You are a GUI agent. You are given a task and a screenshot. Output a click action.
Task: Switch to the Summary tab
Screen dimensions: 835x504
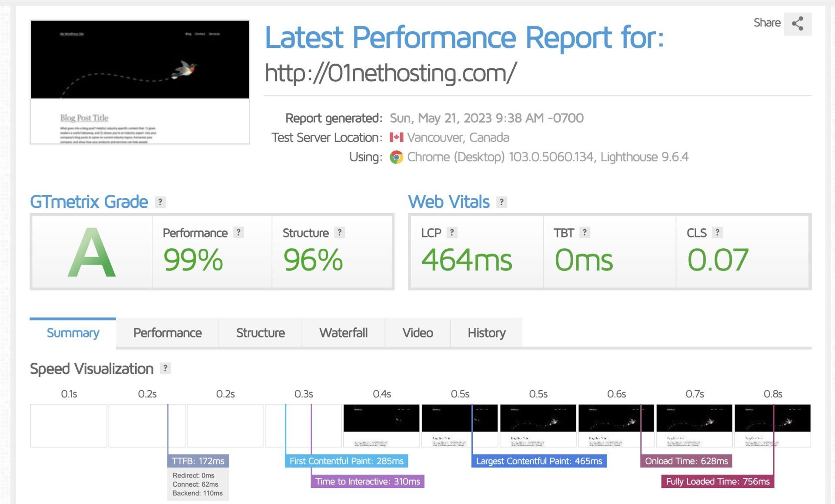point(73,333)
